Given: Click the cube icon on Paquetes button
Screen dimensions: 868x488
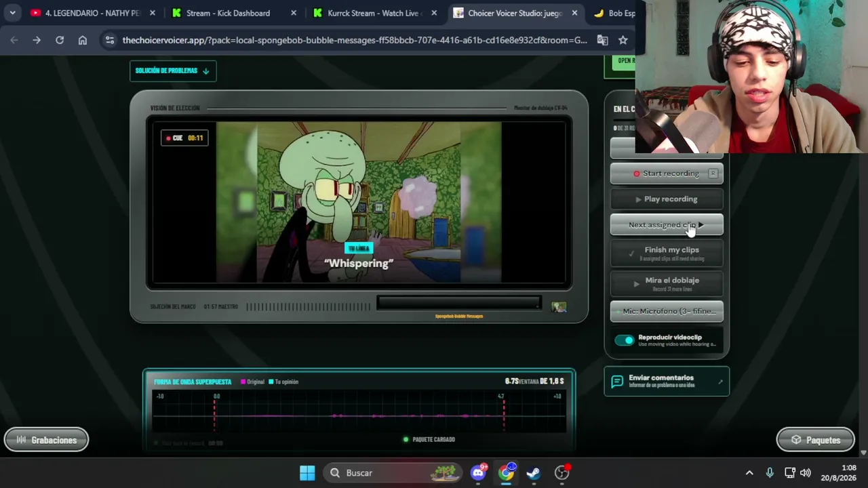Looking at the screenshot, I should coord(796,440).
